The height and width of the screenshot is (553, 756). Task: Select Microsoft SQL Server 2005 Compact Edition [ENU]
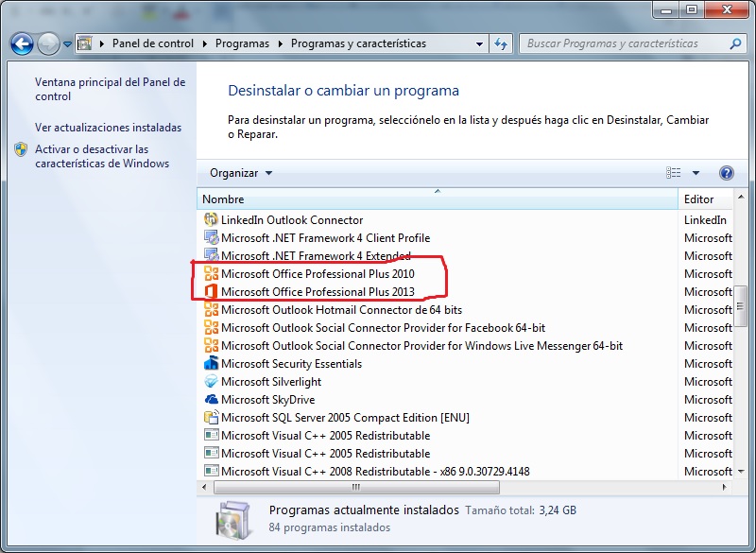[345, 417]
